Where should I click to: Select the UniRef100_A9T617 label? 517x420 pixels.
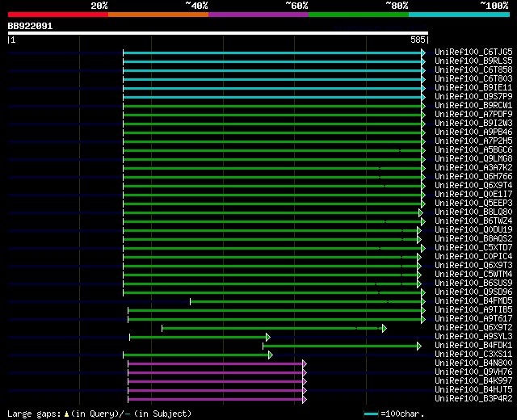tap(473, 319)
